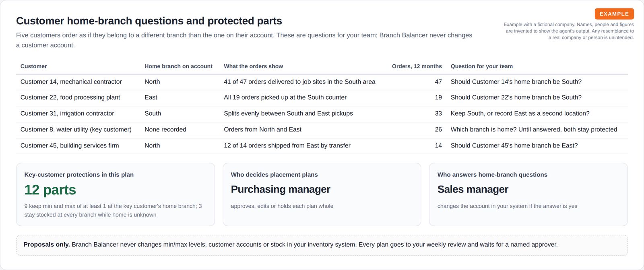This screenshot has height=270, width=644.
Task: Click the 'Orders, 12 months' column header
Action: (417, 66)
